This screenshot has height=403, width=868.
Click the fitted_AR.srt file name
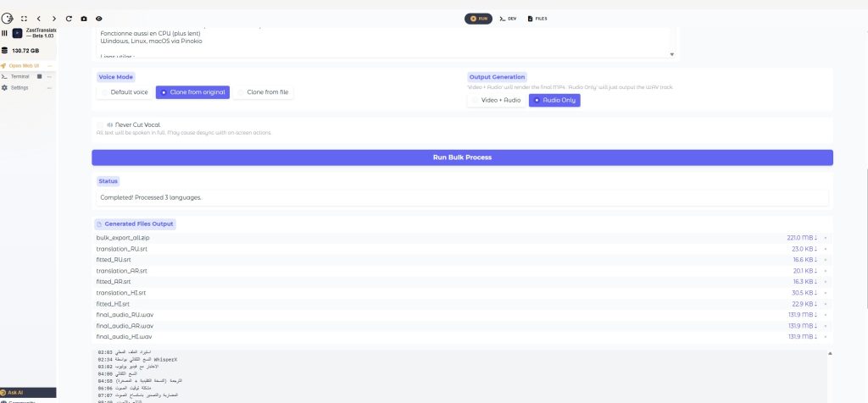coord(114,282)
